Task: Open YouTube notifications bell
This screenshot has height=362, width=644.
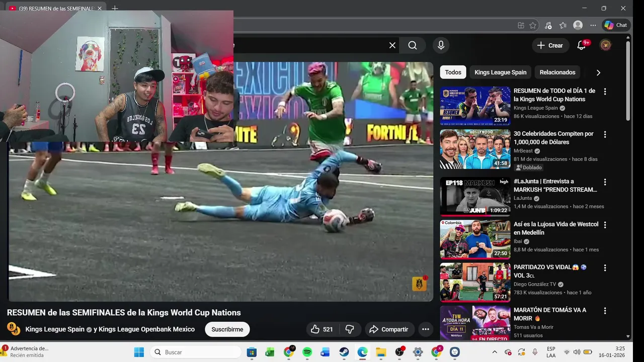Action: 582,45
